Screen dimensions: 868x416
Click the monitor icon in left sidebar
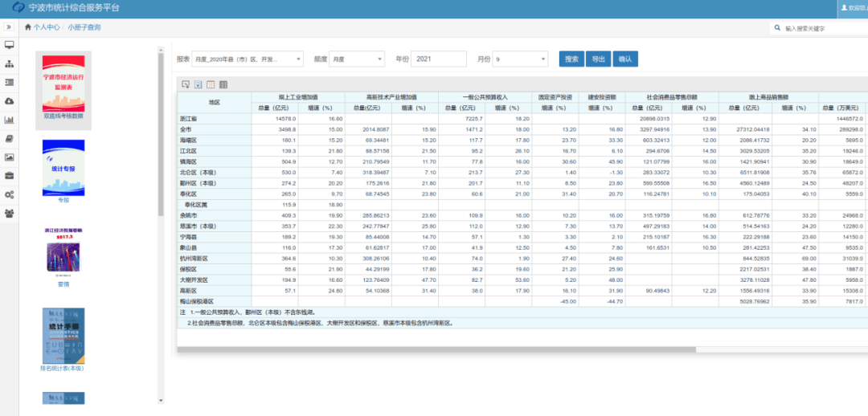click(x=10, y=45)
